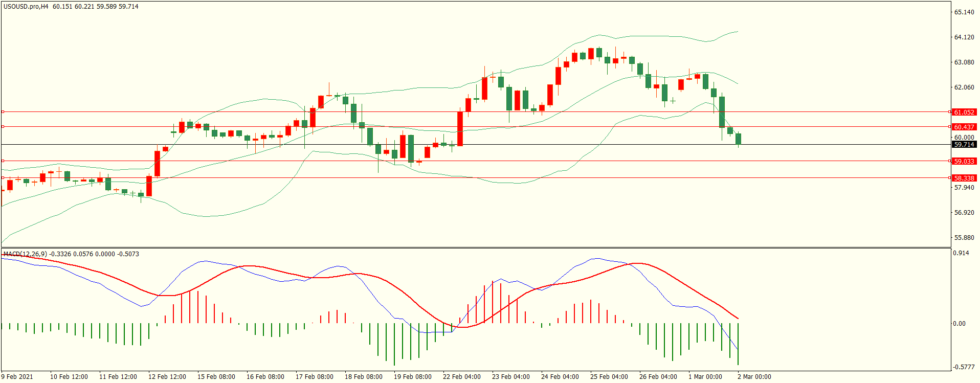
Task: Click the 62.060 price axis value
Action: coord(964,87)
